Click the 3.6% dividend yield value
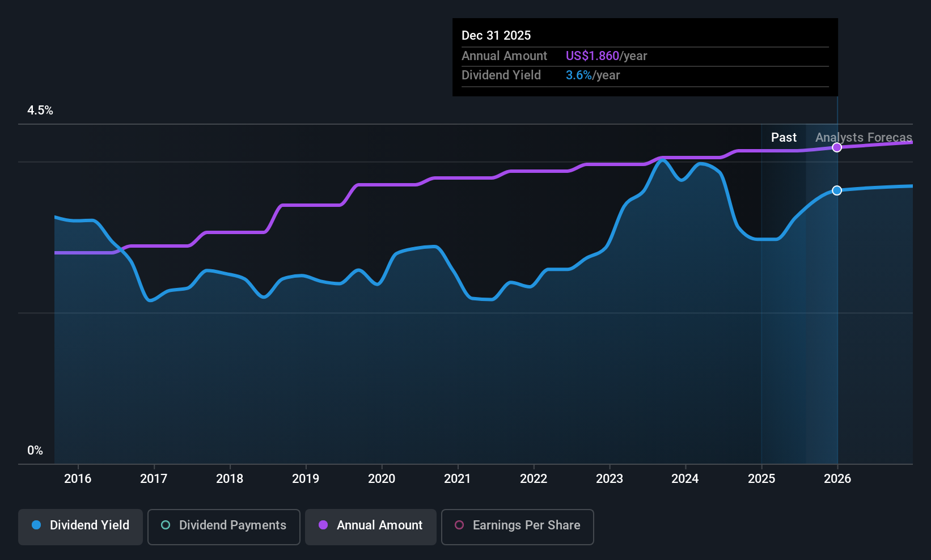The width and height of the screenshot is (931, 560). [x=579, y=75]
